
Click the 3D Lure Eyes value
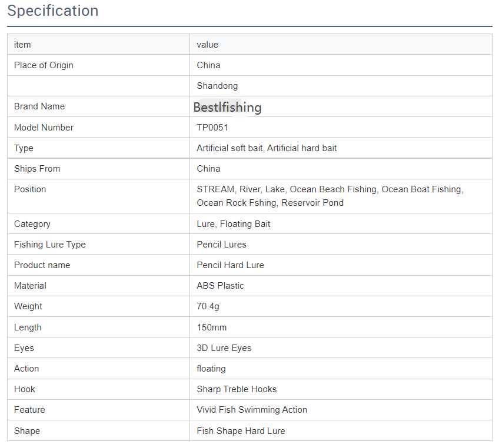(x=224, y=348)
